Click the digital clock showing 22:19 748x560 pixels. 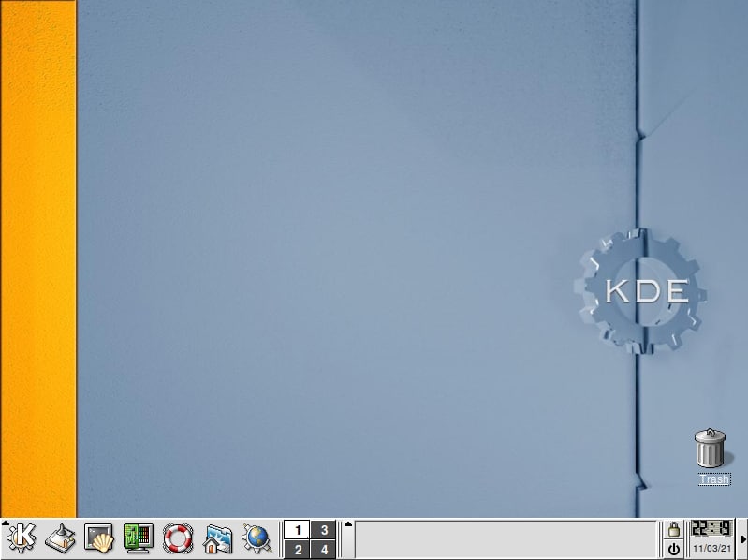tap(711, 528)
